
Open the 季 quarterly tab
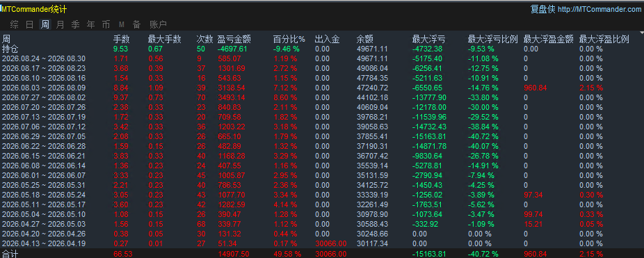(76, 24)
